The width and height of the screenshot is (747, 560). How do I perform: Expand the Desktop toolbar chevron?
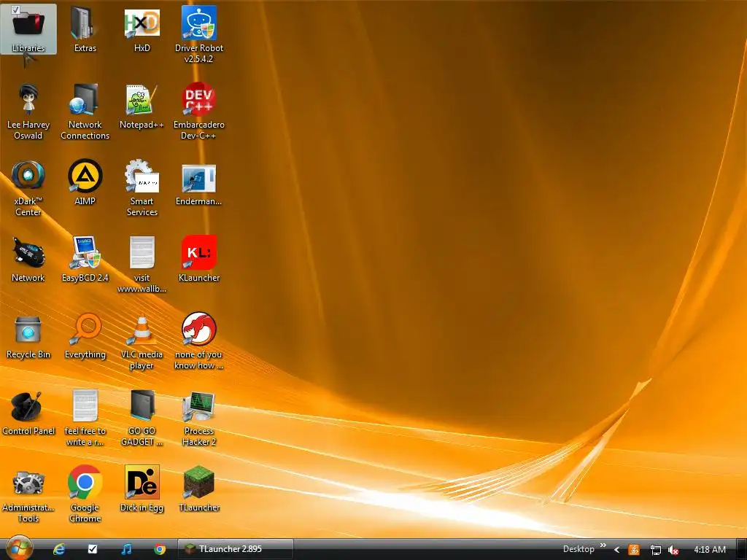coord(603,545)
